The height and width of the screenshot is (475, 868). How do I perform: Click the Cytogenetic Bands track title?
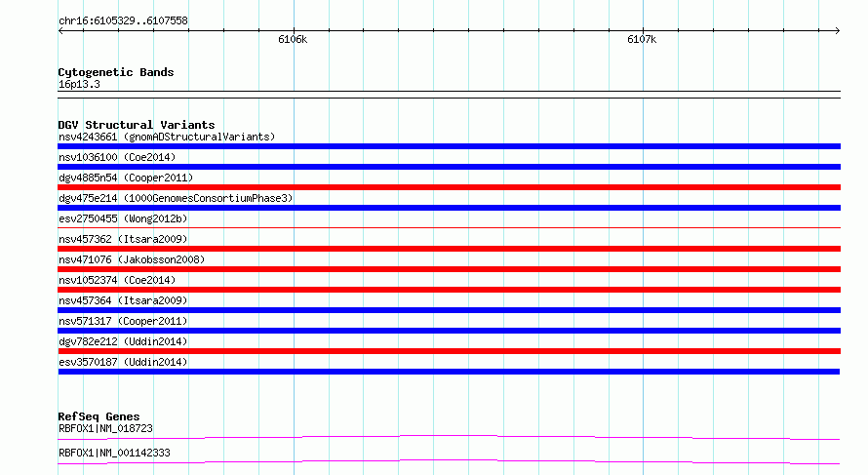[116, 72]
